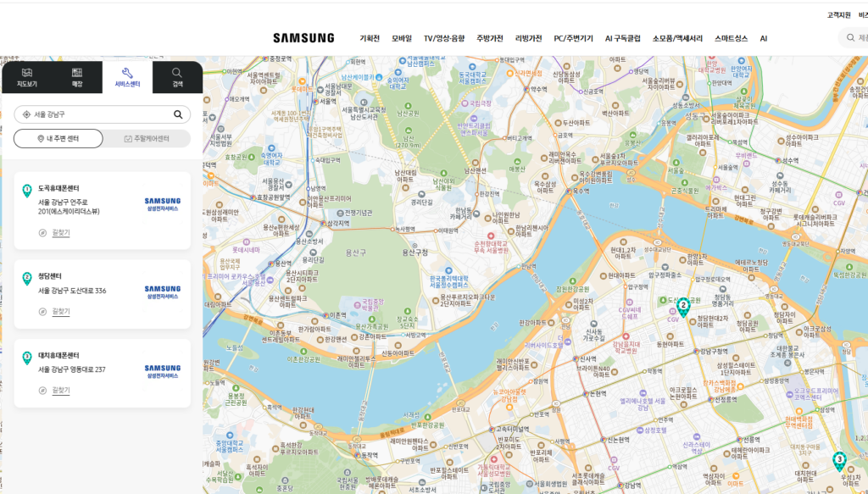Open the 청담센터 listing title
The image size is (868, 494).
[x=50, y=276]
